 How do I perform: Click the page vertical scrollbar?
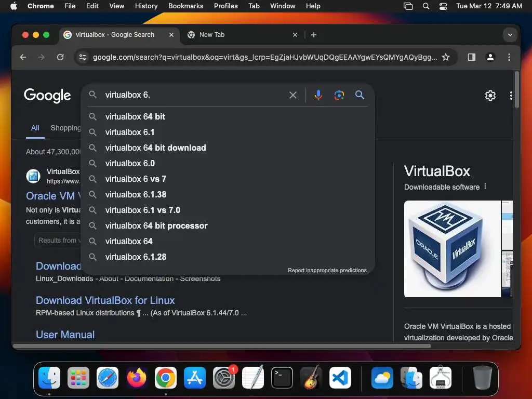coord(517,89)
